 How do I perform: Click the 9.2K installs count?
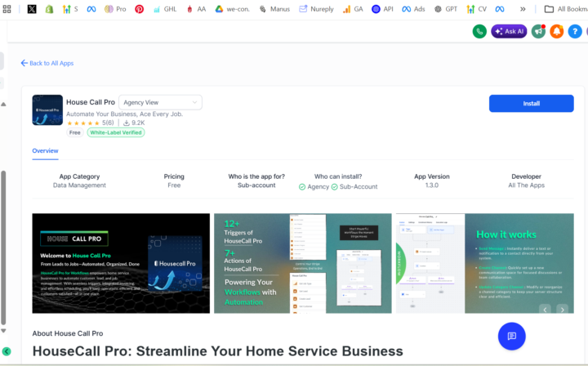(x=134, y=123)
